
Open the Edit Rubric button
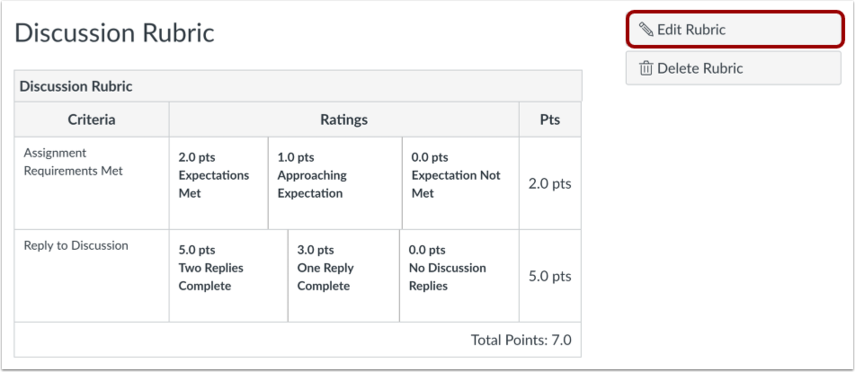[x=733, y=29]
